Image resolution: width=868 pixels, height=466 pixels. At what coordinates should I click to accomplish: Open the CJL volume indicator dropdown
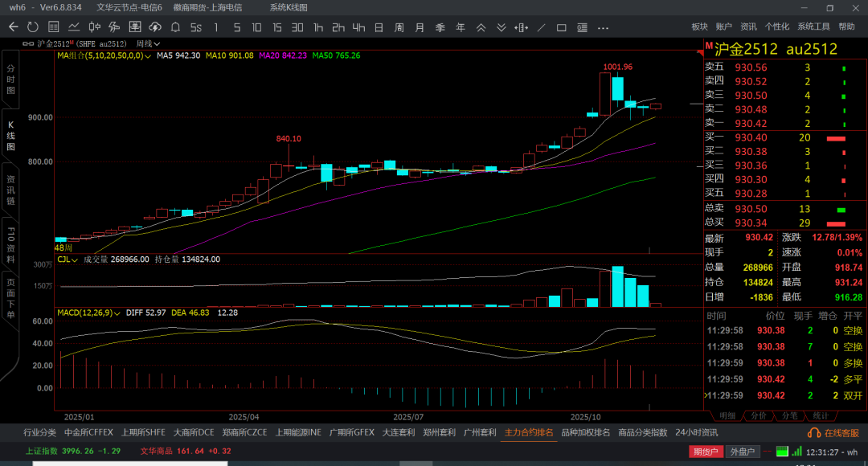coord(67,259)
